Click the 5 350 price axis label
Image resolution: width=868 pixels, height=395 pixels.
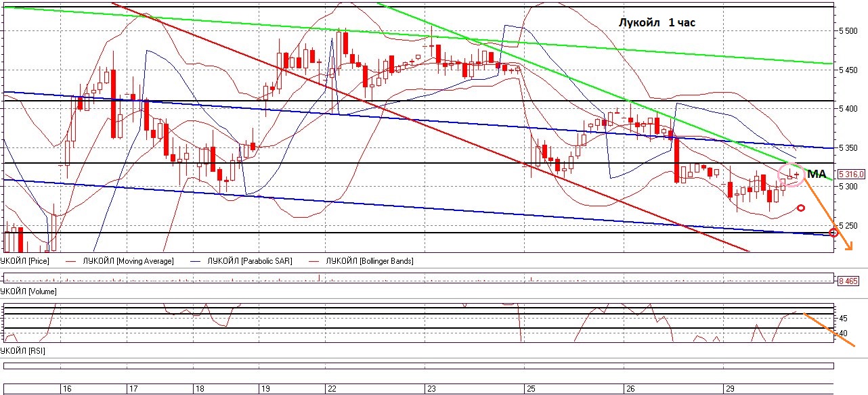(x=849, y=147)
